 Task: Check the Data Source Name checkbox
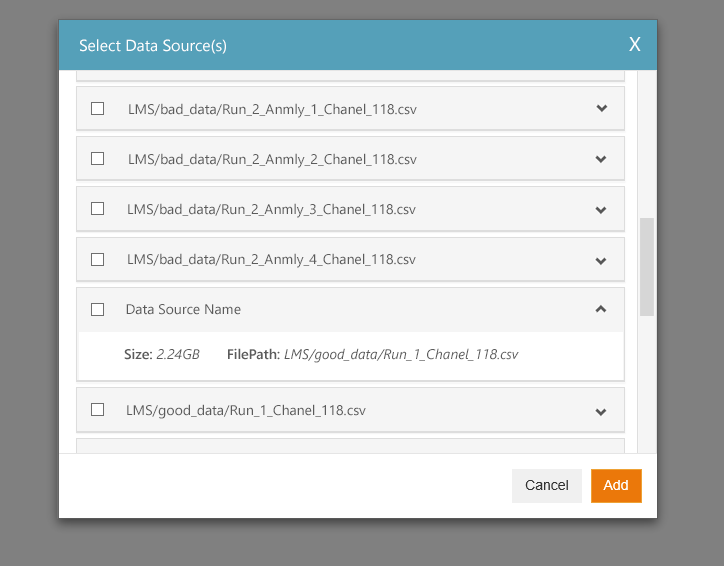coord(97,309)
